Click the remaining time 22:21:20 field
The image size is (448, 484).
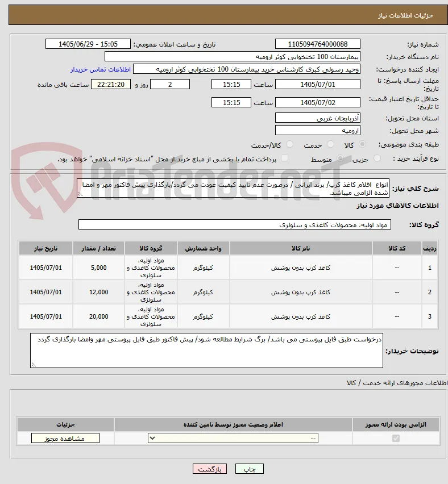click(x=111, y=84)
